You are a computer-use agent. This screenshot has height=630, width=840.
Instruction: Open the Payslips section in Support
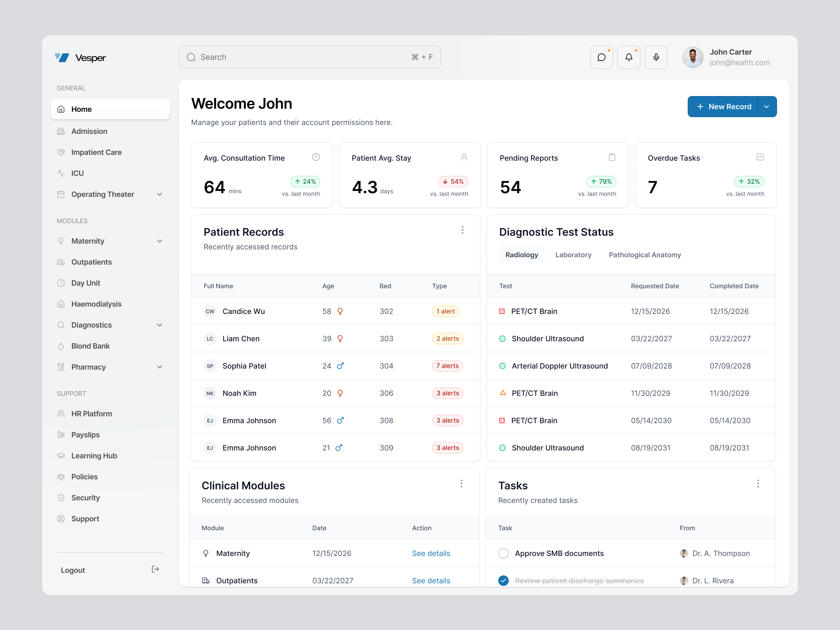[85, 434]
